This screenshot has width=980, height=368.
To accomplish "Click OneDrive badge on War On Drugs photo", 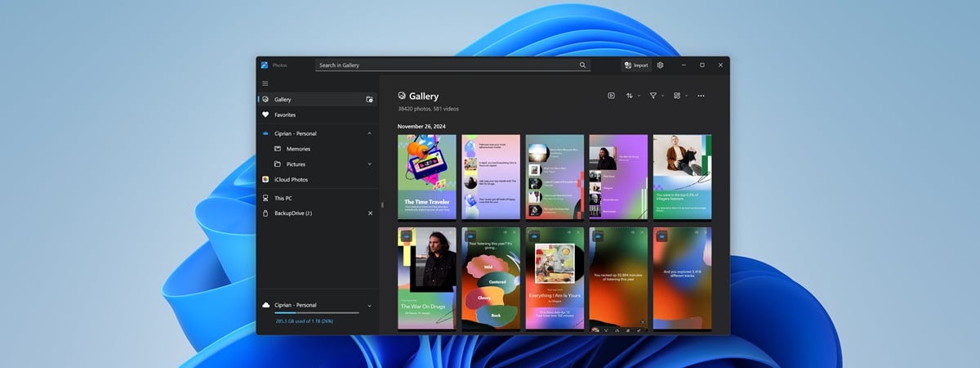I will tap(407, 236).
